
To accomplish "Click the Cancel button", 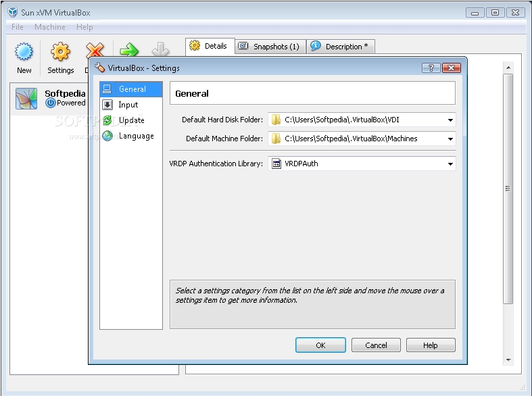I will tap(376, 345).
